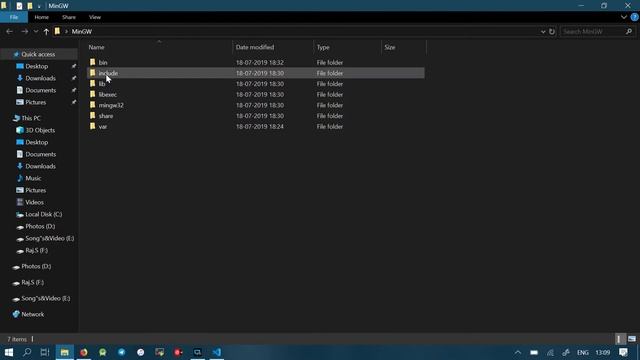Open the File menu

[14, 17]
